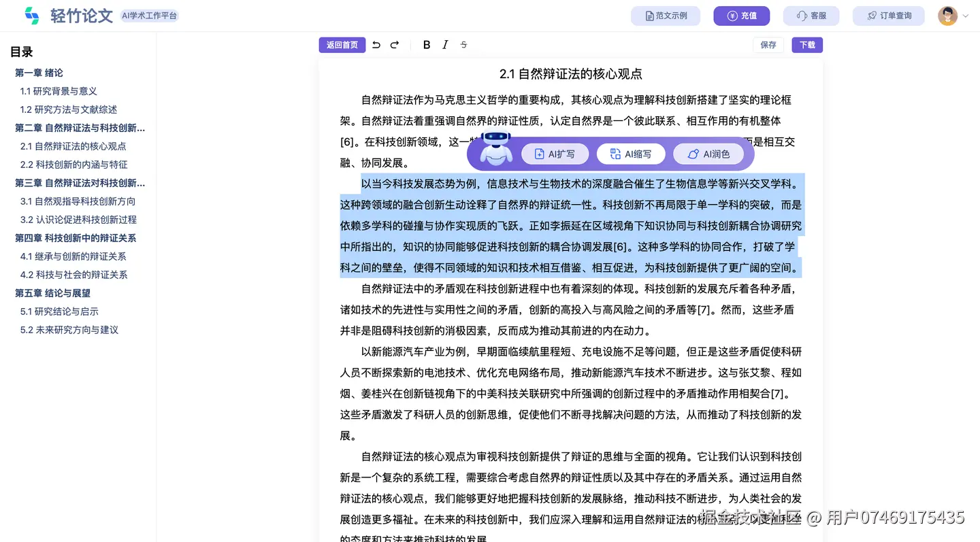Select outline item 1.1 研究背景与意义
The image size is (980, 542).
click(x=60, y=91)
